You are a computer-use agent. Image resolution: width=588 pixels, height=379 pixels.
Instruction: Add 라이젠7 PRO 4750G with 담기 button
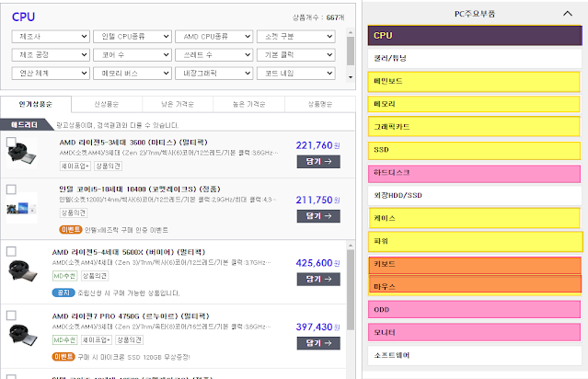(x=318, y=343)
